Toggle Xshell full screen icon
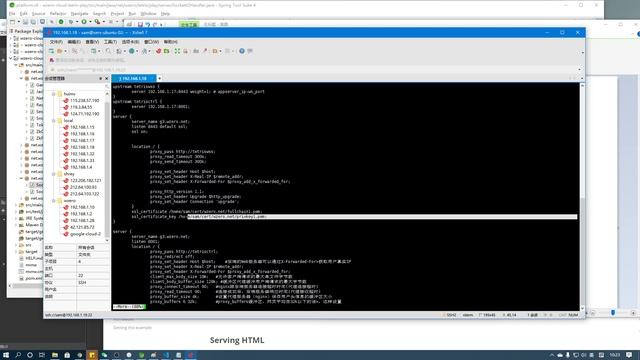The height and width of the screenshot is (360, 640). pos(177,51)
